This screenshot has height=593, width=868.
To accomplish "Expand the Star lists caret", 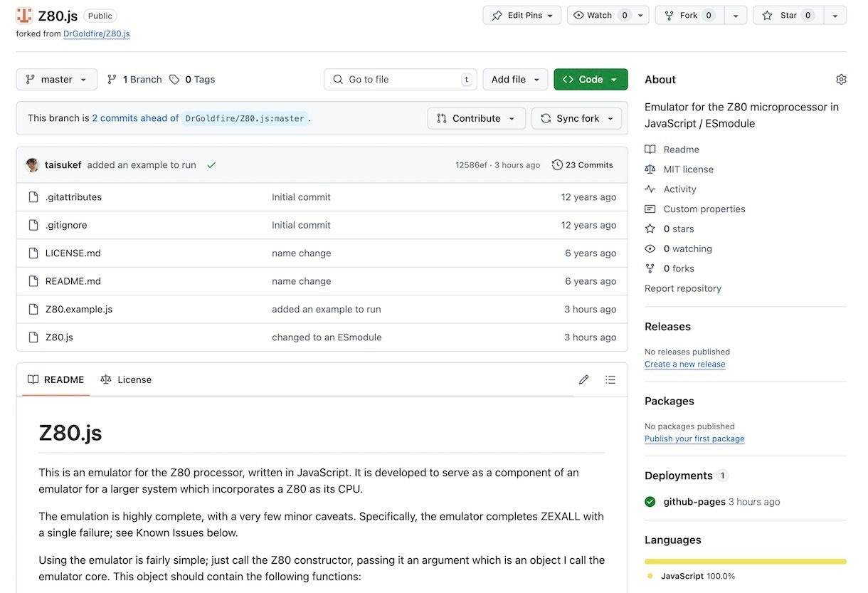I will (835, 16).
